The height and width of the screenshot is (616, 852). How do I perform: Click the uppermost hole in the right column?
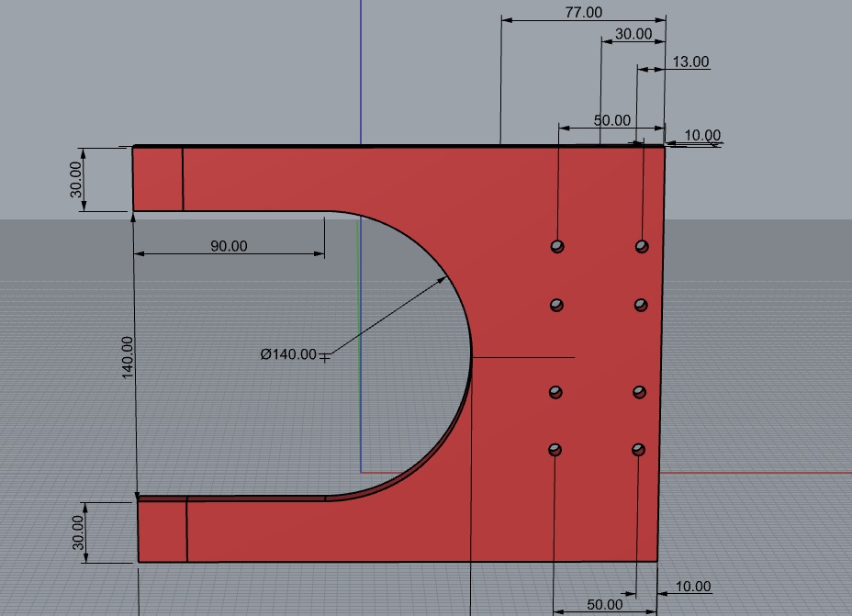pos(642,246)
